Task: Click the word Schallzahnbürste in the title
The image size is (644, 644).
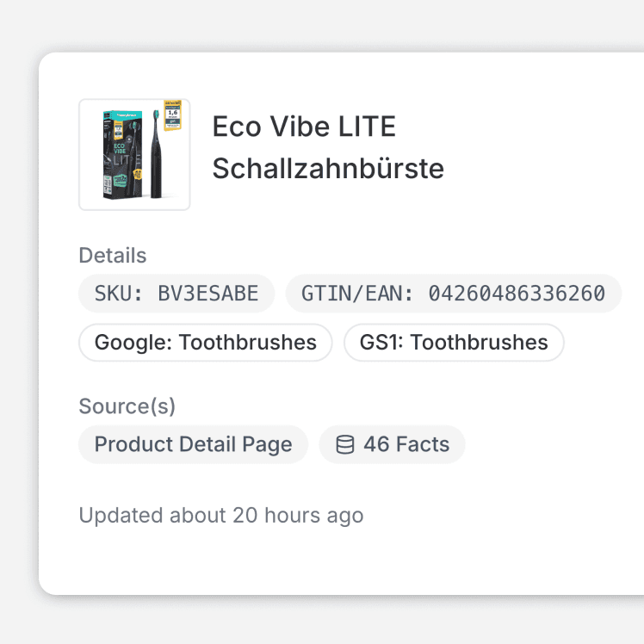Action: click(x=328, y=169)
